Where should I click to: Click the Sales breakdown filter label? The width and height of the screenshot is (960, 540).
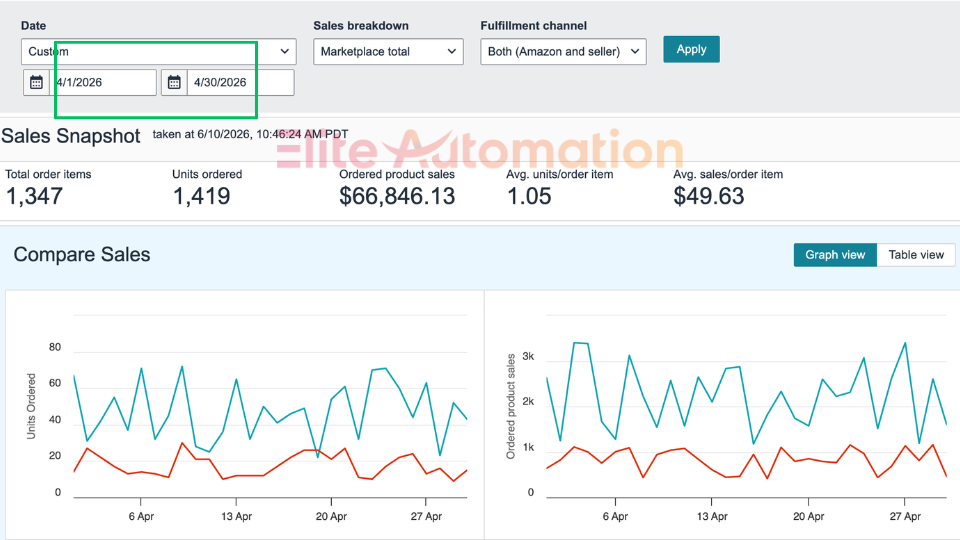[361, 26]
